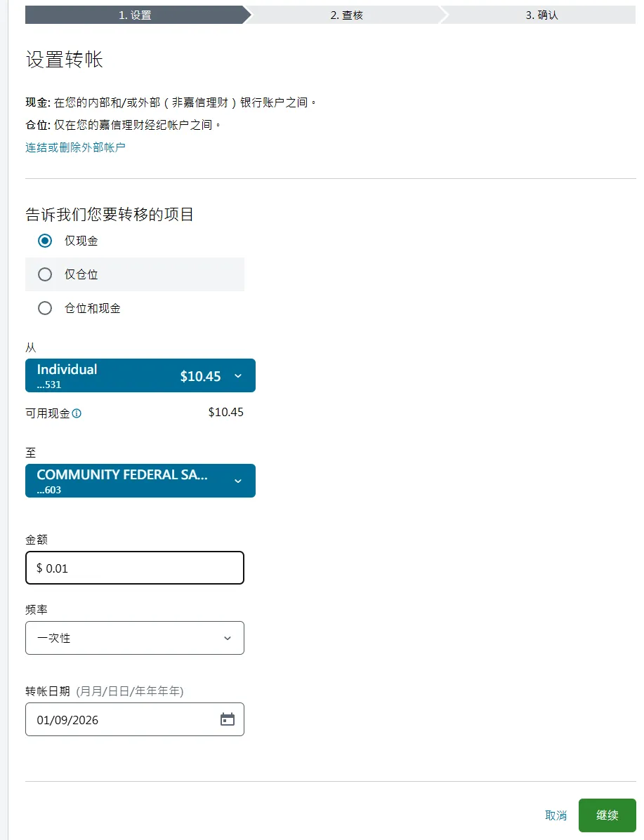
Task: Go to step 1. 设置
Action: (x=135, y=15)
